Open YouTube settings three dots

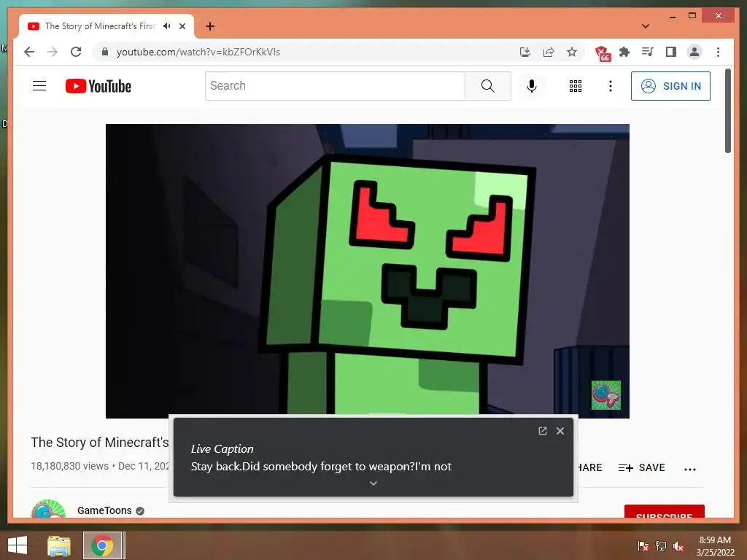(611, 86)
